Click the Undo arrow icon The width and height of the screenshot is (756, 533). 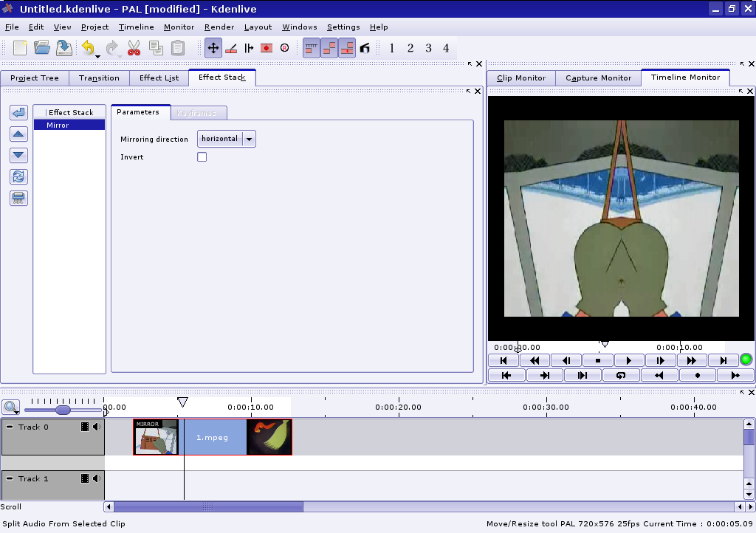88,48
